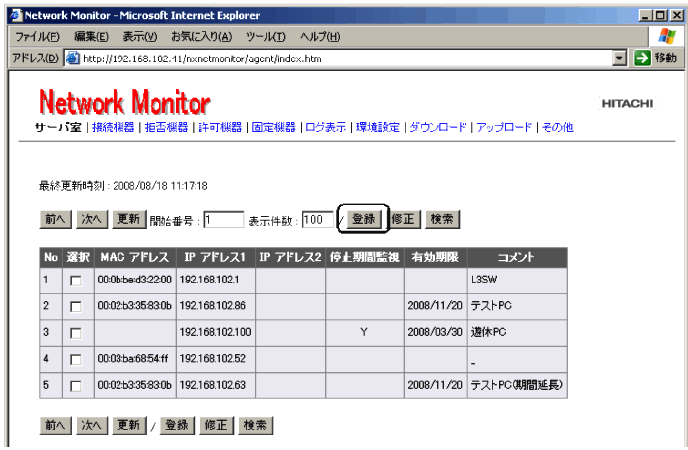Click the top 検索 button
This screenshot has width=688, height=450.
pyautogui.click(x=442, y=219)
